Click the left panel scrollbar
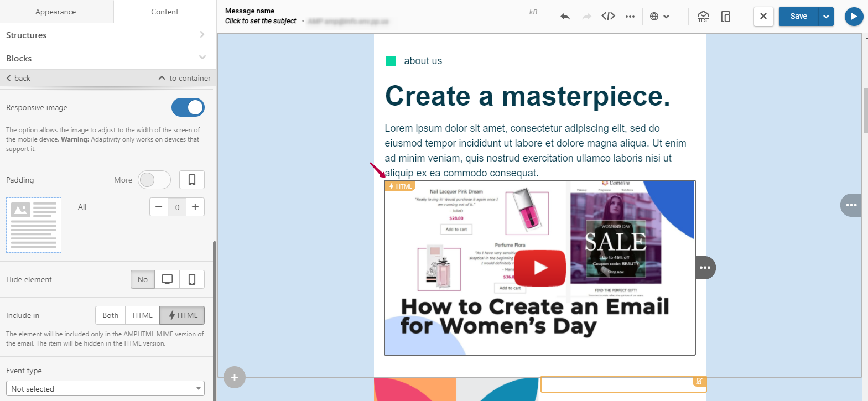This screenshot has width=868, height=401. click(x=215, y=321)
